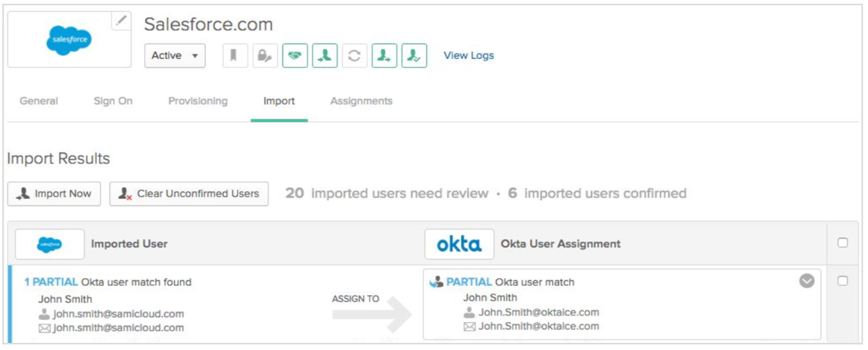Image resolution: width=868 pixels, height=350 pixels.
Task: Click the green user import icon before sync
Action: pos(325,56)
